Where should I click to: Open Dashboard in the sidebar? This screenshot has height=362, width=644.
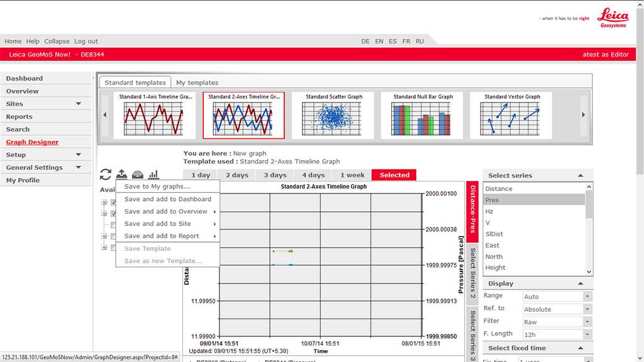click(45, 79)
